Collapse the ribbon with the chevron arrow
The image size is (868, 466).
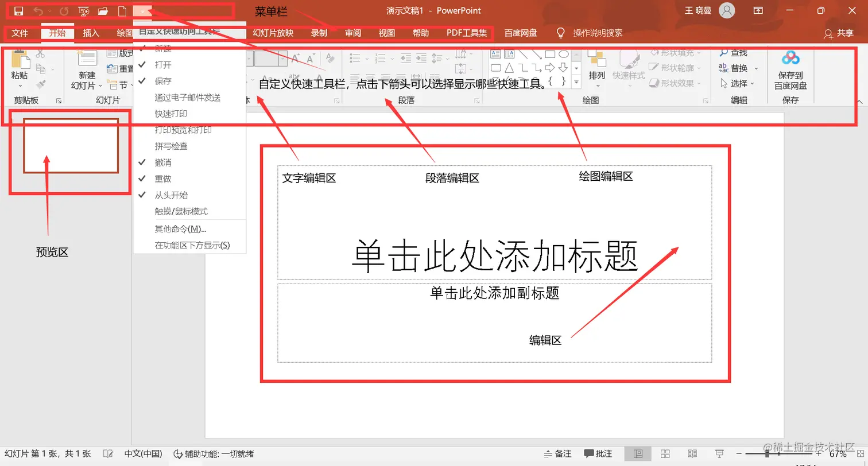859,102
